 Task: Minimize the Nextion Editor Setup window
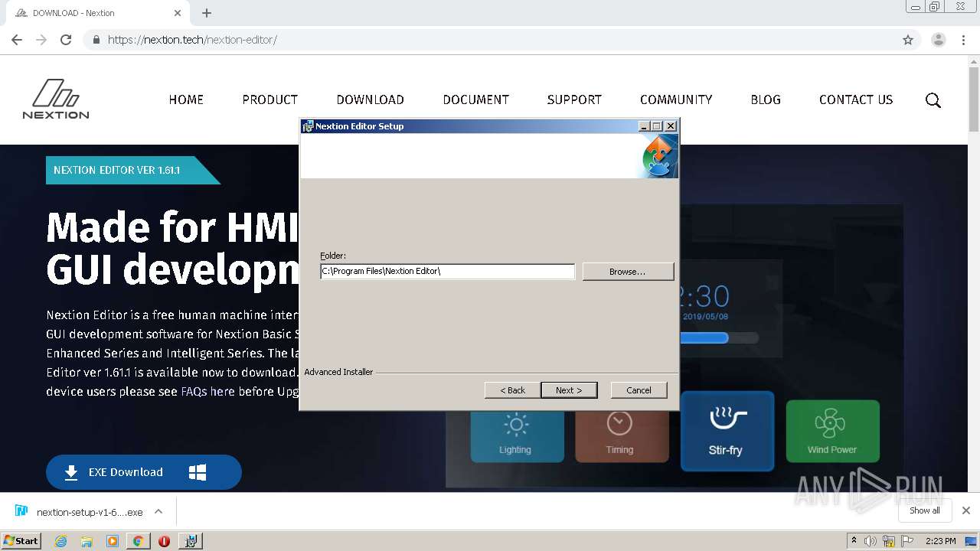644,126
